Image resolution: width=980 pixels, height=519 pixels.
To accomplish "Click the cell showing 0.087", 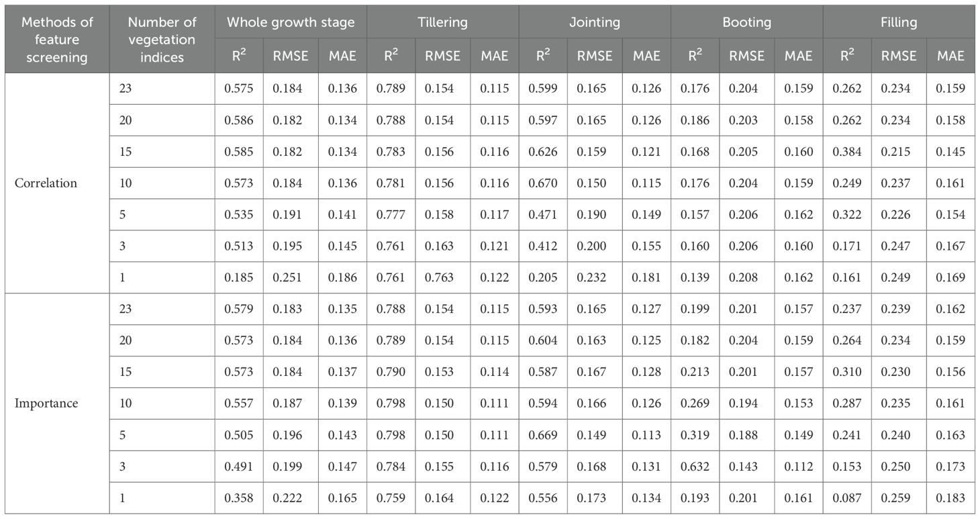I will click(846, 498).
